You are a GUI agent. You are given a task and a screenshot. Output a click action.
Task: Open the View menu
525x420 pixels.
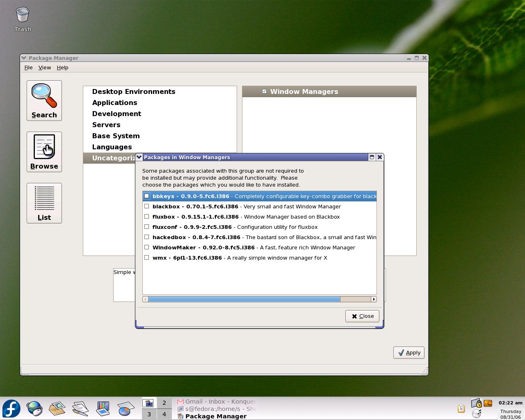coord(45,68)
